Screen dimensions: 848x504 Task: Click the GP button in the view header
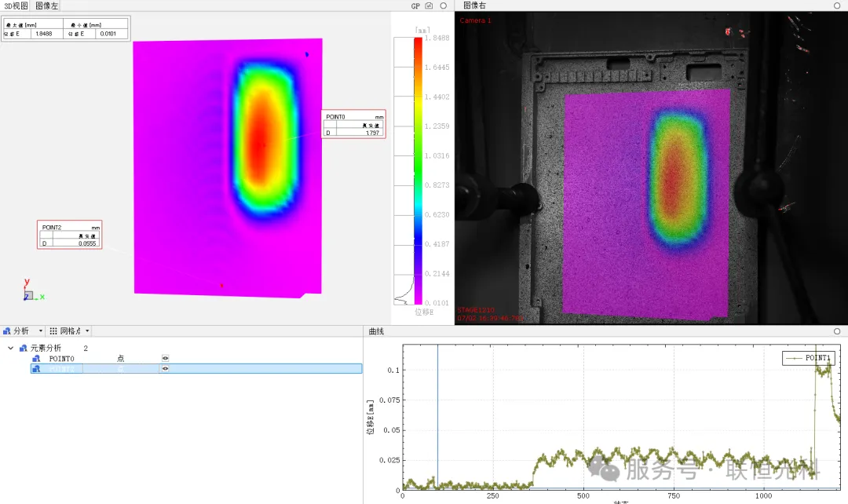tap(415, 5)
